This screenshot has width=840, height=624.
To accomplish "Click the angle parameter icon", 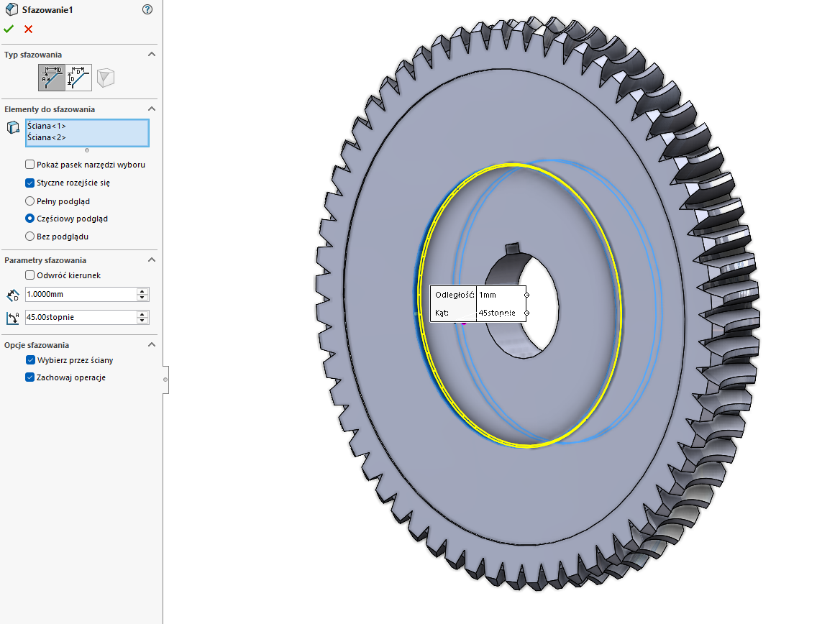I will tap(13, 318).
